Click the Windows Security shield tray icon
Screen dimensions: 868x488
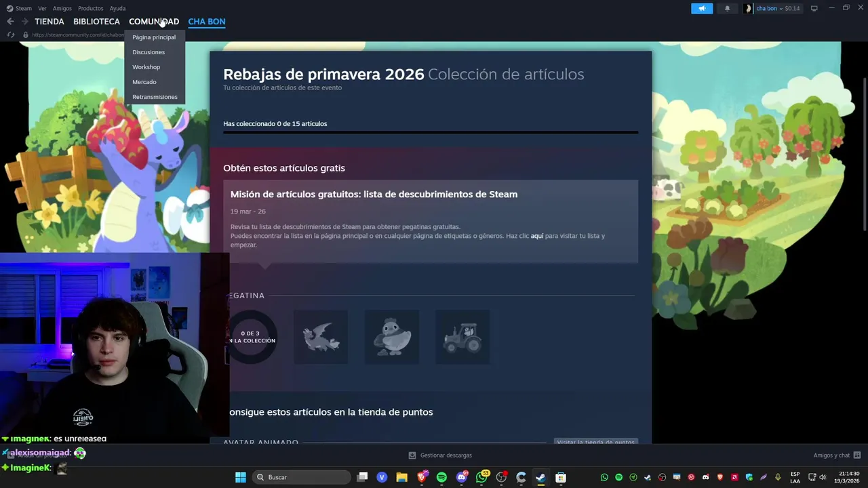coord(749,477)
